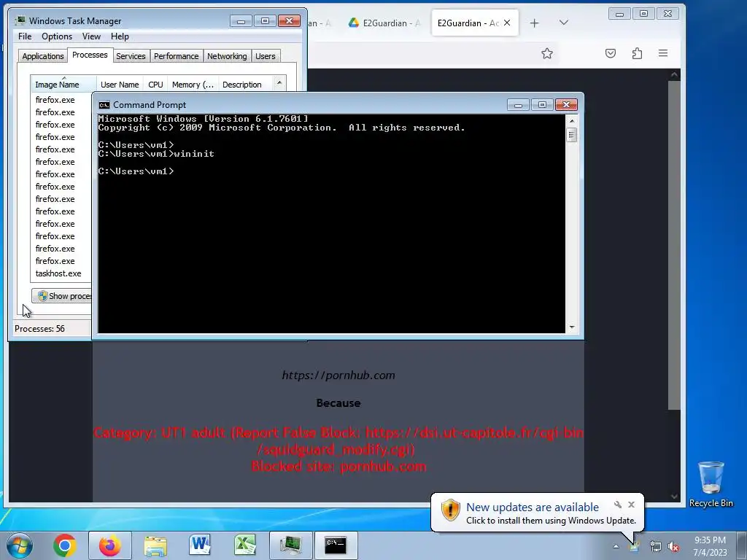747x560 pixels.
Task: Open Firefox extensions puzzle icon
Action: coord(637,53)
